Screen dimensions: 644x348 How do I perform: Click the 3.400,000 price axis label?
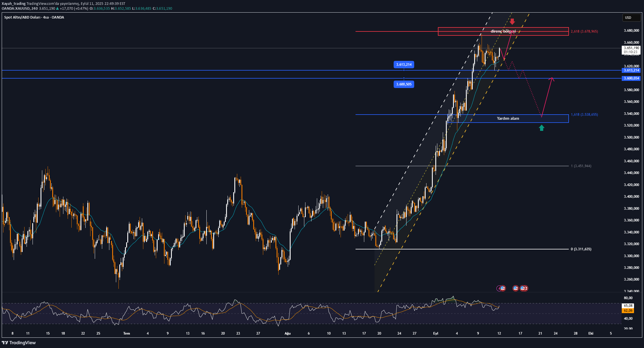point(631,197)
